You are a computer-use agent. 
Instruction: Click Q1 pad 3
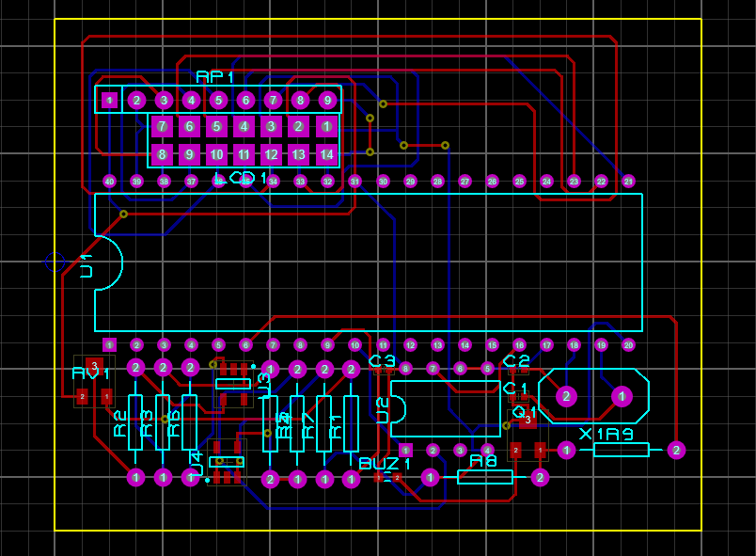[528, 420]
